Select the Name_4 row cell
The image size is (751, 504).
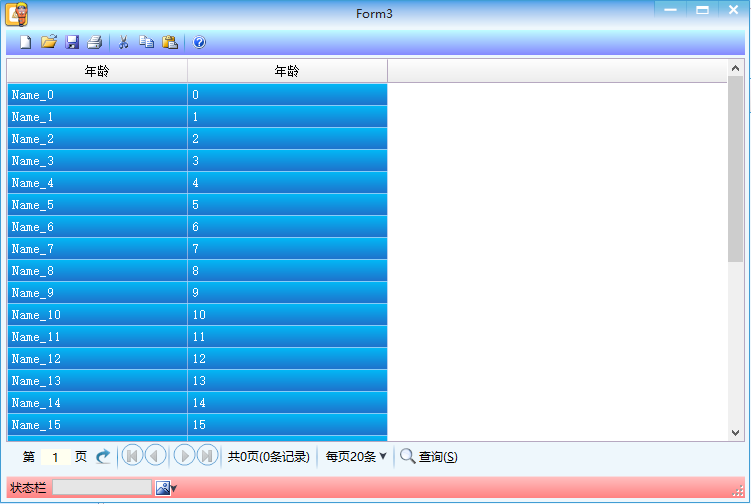click(97, 183)
